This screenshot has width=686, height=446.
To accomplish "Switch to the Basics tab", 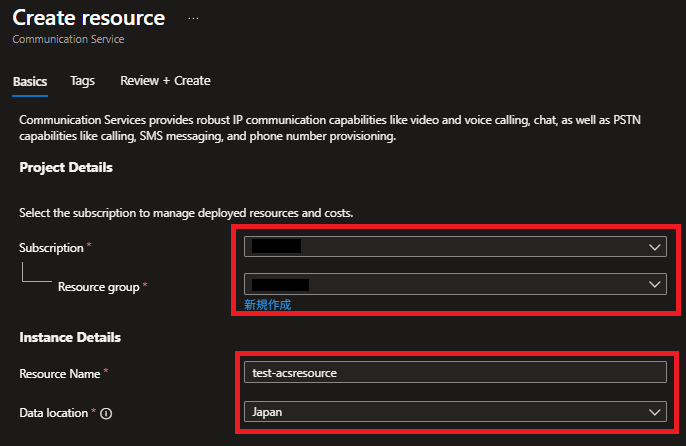I will coord(29,81).
